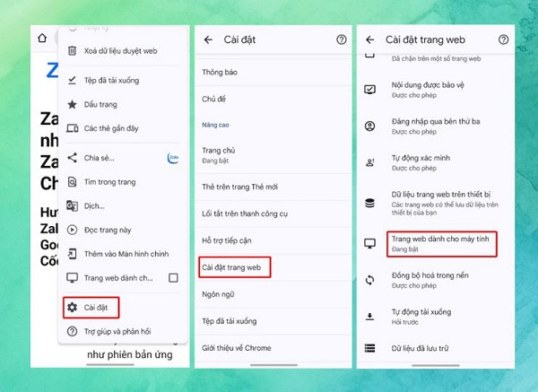Select Tìm trong trang menu entry
The width and height of the screenshot is (538, 392).
[x=123, y=182]
